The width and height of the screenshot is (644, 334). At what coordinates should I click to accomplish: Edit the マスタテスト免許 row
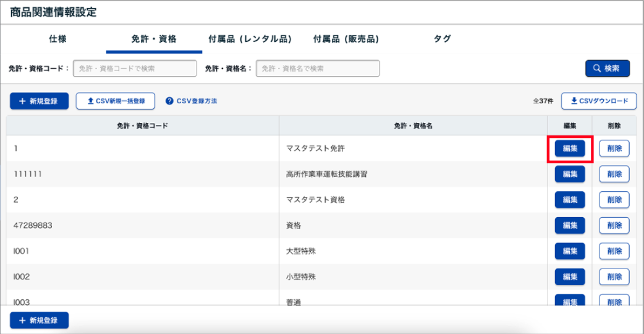[x=570, y=148]
